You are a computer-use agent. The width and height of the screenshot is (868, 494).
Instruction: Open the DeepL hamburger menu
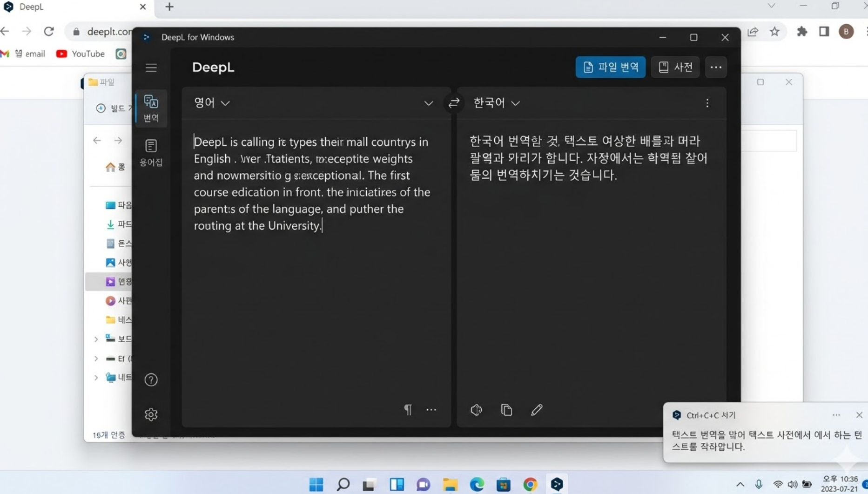151,68
